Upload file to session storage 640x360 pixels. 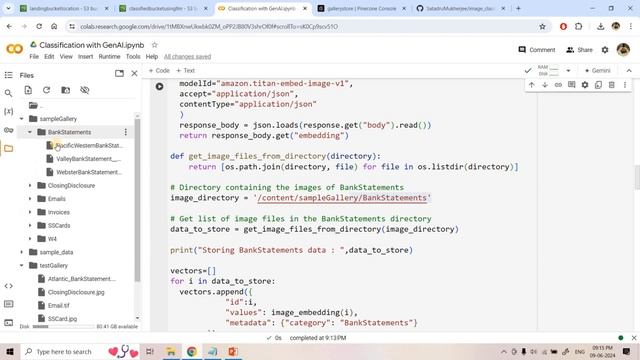(28, 90)
